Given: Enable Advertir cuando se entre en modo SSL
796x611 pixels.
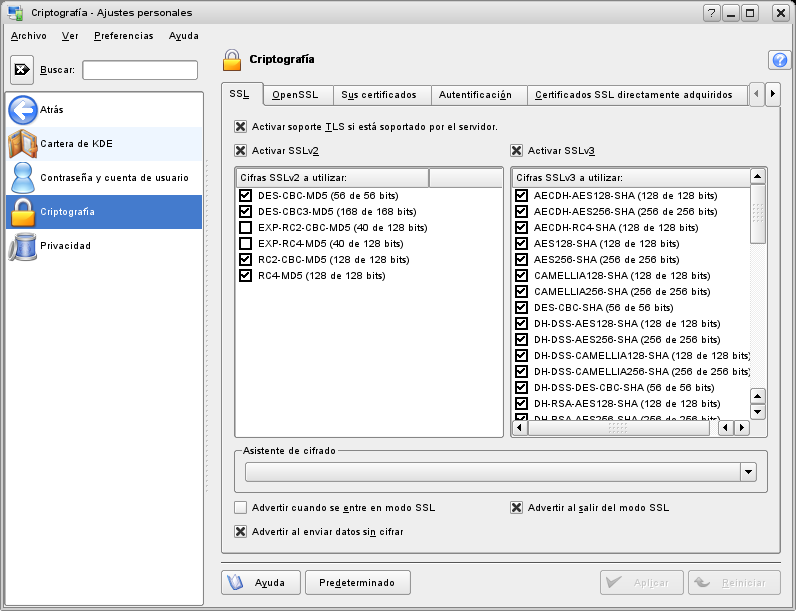Looking at the screenshot, I should 240,508.
